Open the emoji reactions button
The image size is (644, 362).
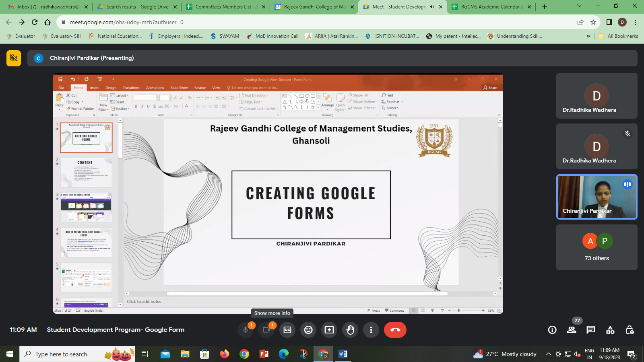point(308,330)
